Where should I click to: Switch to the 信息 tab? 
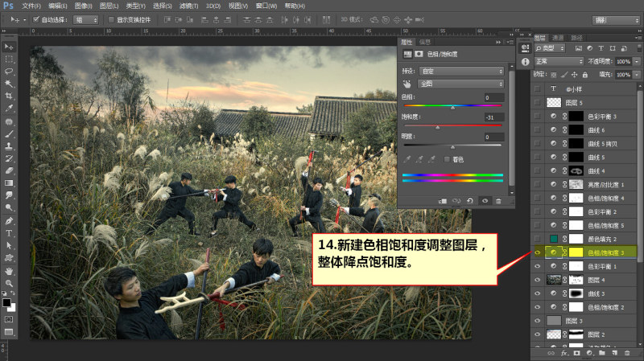tap(425, 42)
